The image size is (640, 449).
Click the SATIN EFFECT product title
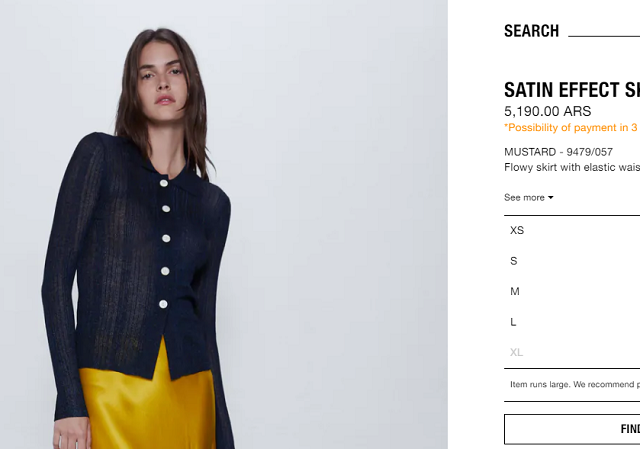tap(572, 90)
